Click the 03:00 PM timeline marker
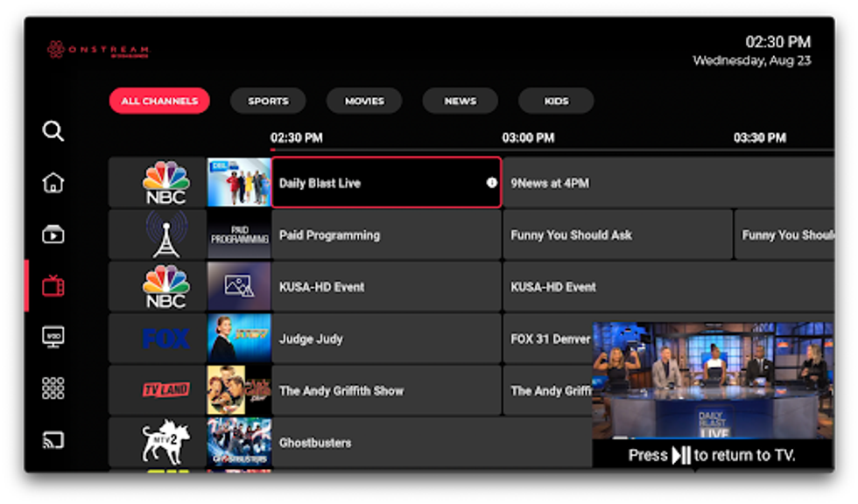The width and height of the screenshot is (858, 504). [x=528, y=138]
